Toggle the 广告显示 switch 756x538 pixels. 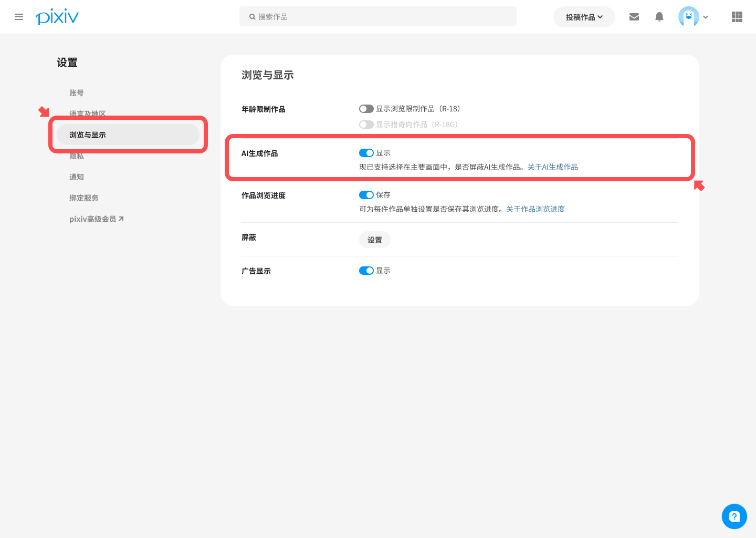(x=366, y=271)
